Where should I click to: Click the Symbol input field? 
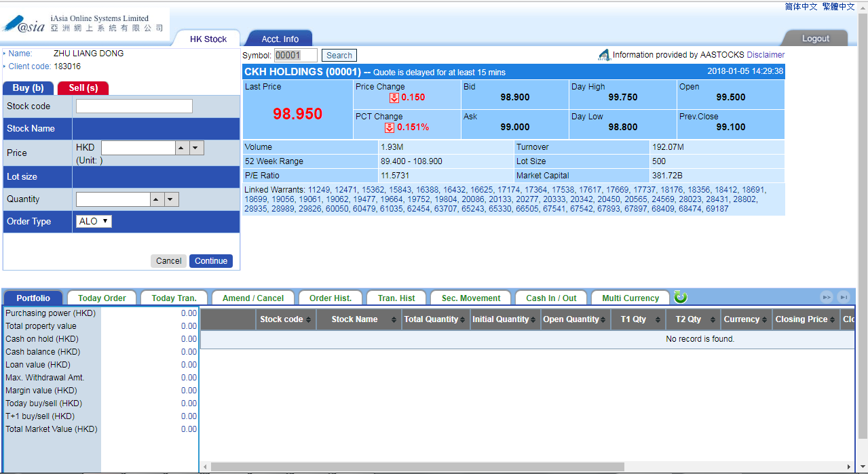point(296,56)
